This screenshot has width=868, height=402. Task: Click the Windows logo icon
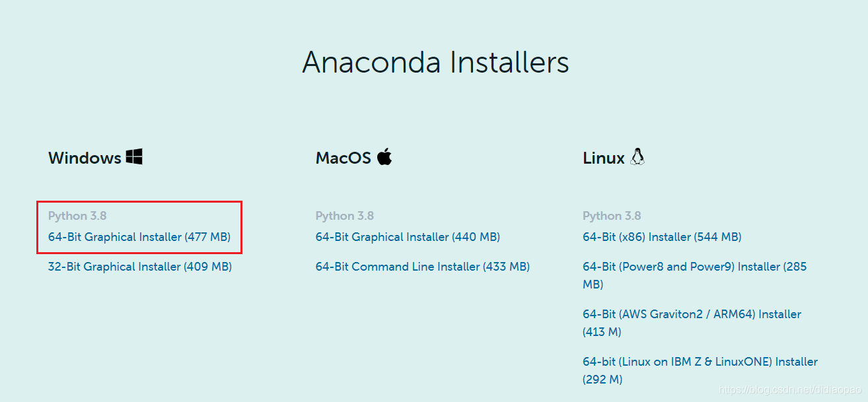[135, 157]
